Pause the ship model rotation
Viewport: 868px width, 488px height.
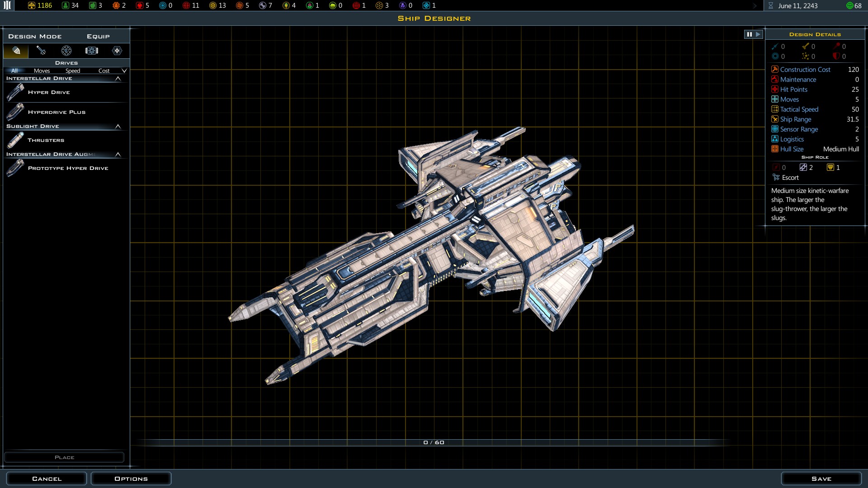pos(749,34)
